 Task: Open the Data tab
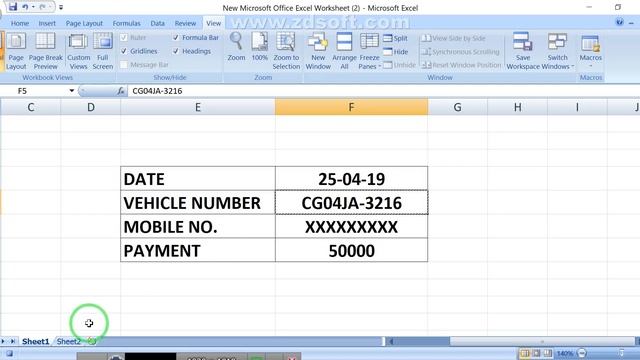[157, 24]
